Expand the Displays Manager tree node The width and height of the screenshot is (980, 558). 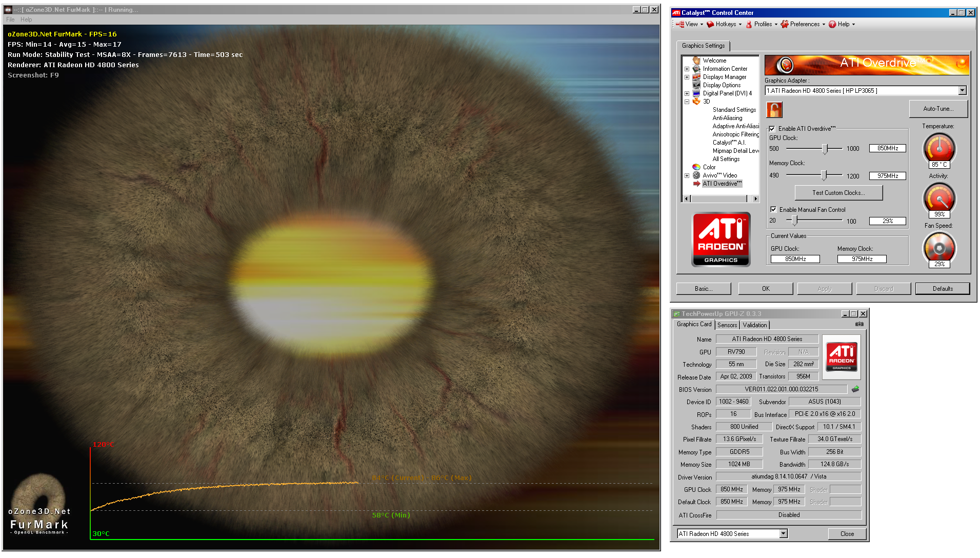pyautogui.click(x=687, y=77)
